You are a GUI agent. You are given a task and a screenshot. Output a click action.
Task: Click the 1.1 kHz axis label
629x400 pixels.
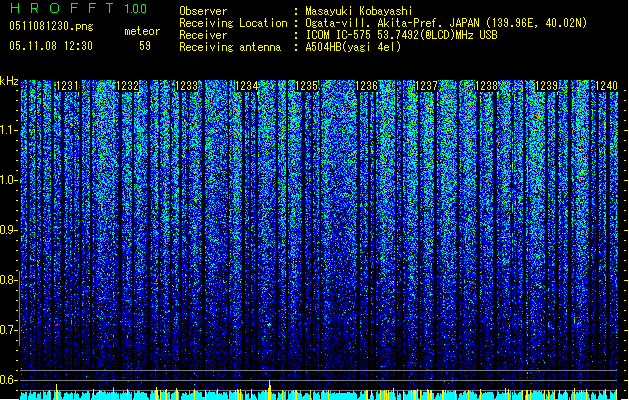[8, 130]
